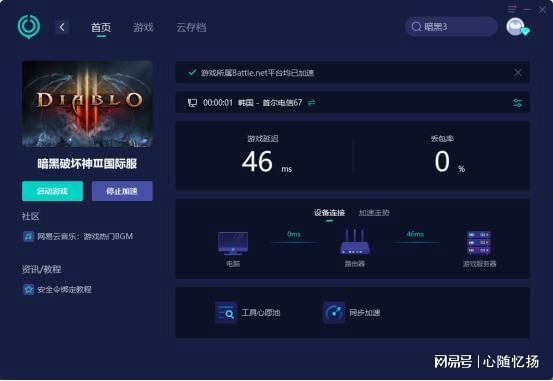Screen dimensions: 553x381
Task: Stop acceleration with 停止加速 button
Action: 122,191
